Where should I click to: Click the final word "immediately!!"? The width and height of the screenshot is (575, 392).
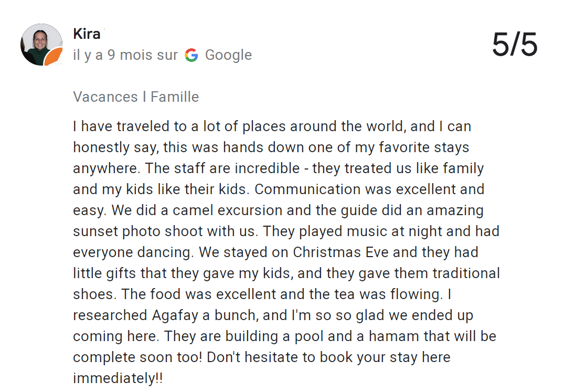(118, 378)
